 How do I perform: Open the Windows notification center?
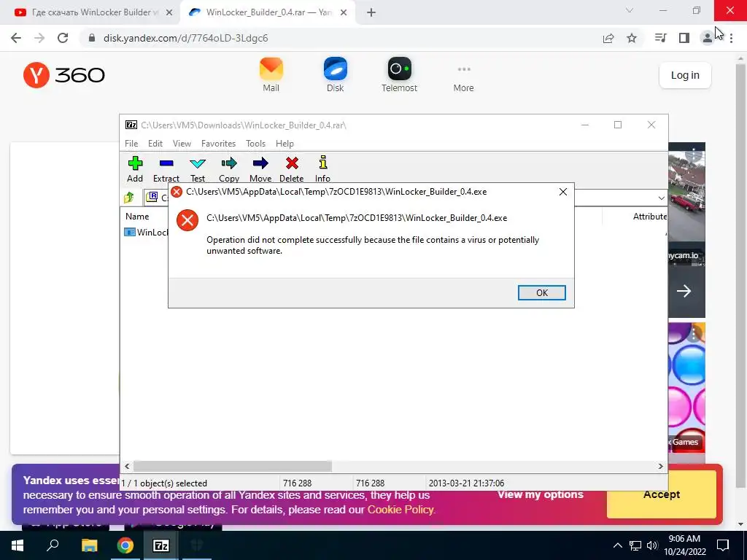tap(723, 545)
